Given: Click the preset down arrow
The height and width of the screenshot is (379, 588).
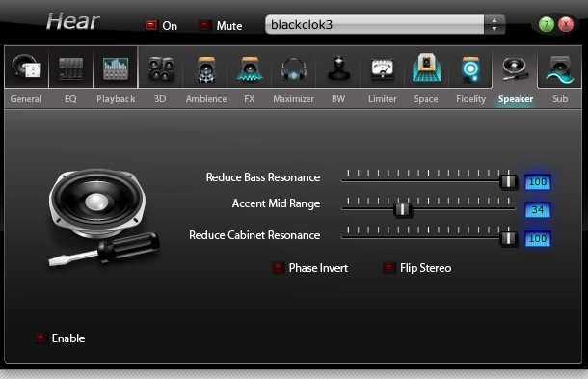Looking at the screenshot, I should tap(494, 29).
